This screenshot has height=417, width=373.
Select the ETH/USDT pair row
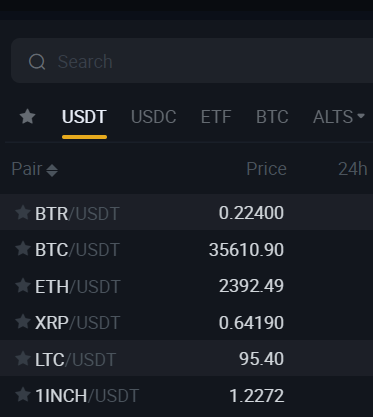click(x=186, y=286)
